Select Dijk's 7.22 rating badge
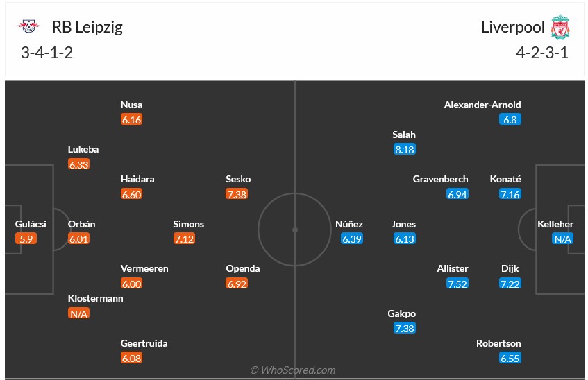This screenshot has width=588, height=380. coord(510,284)
